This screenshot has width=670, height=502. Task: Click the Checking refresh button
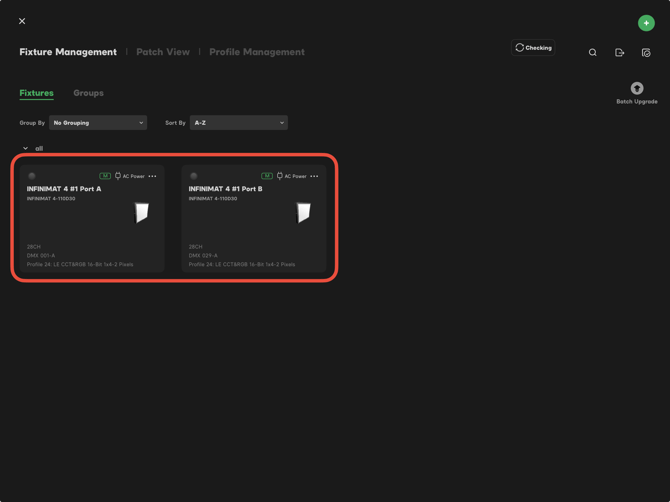pos(533,47)
